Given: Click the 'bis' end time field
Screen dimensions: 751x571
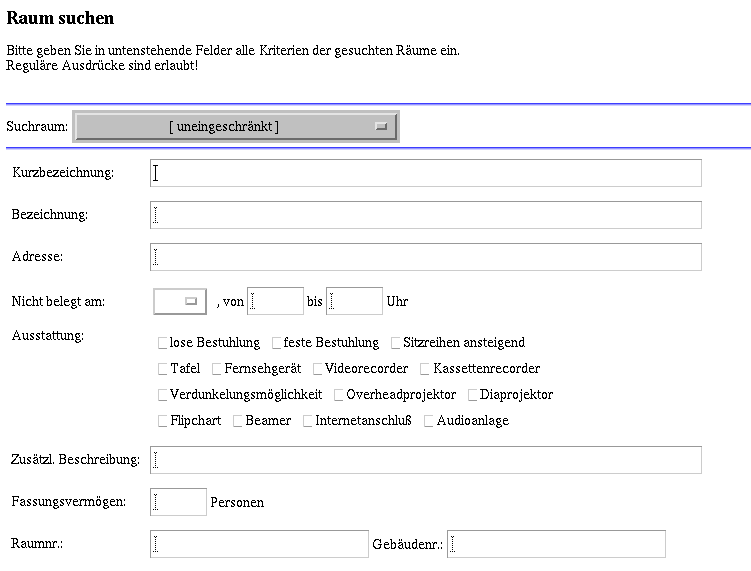Looking at the screenshot, I should pos(355,301).
